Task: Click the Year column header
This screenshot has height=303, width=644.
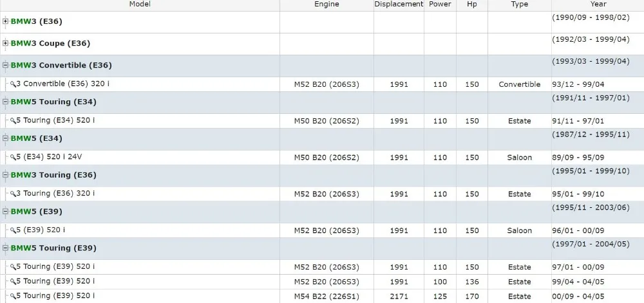Action: 598,4
